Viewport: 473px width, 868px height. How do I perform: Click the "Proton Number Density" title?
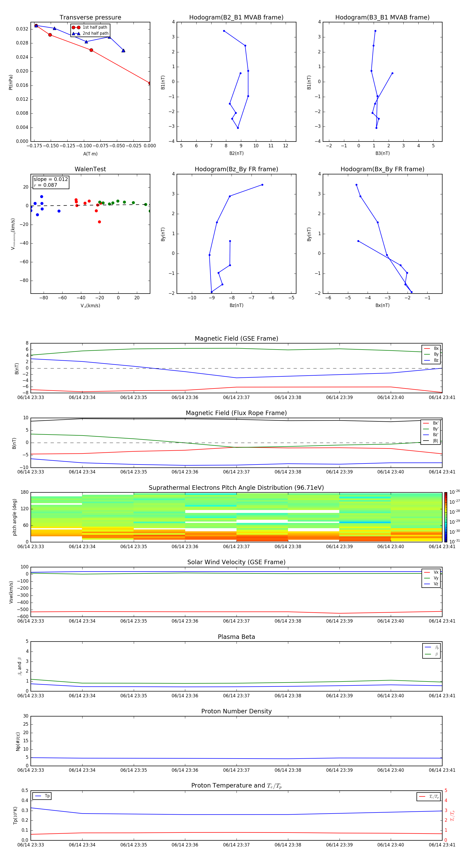(236, 711)
